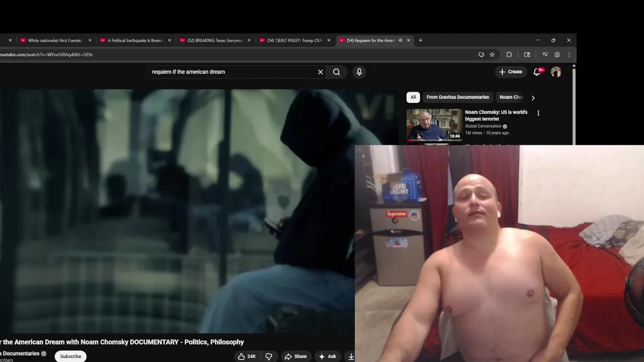Bookmark this page with the star icon
Screen dimensions: 644x362
492,54
